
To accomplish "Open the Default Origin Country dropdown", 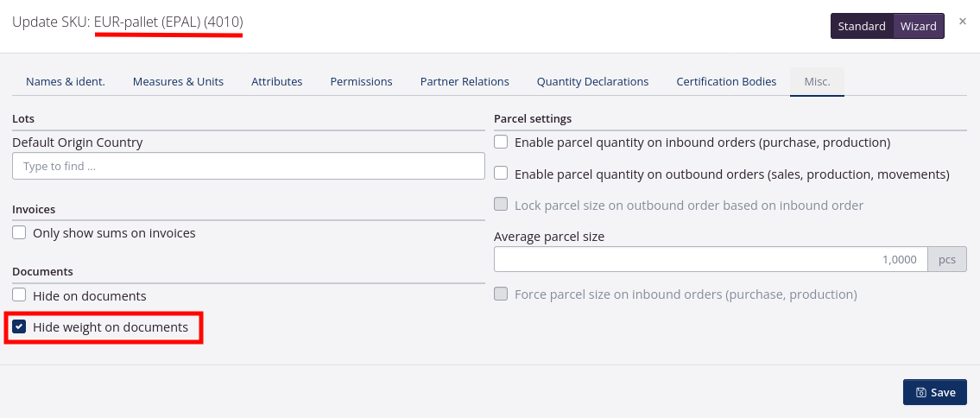I will click(249, 166).
